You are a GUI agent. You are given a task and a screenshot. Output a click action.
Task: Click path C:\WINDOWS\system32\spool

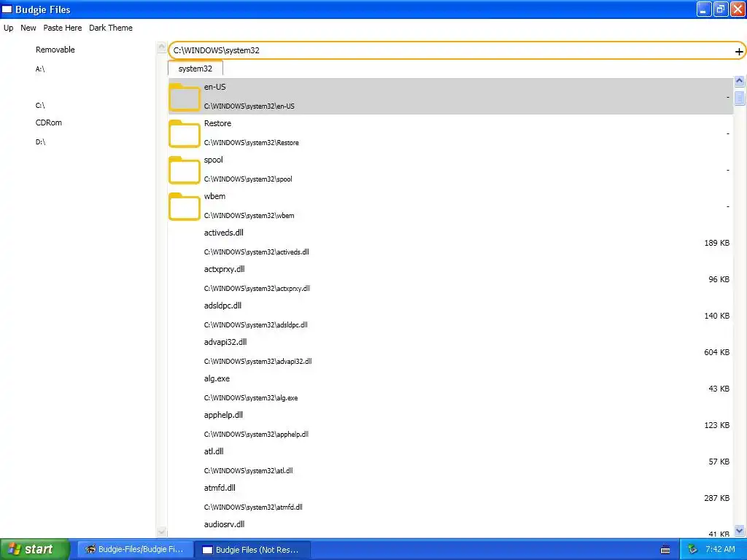click(248, 179)
